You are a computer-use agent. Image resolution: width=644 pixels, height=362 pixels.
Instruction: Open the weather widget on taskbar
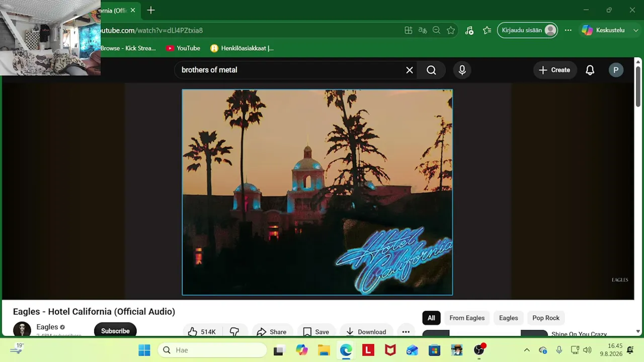tap(17, 349)
